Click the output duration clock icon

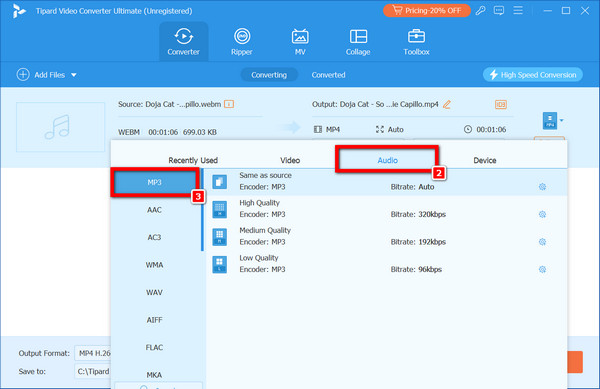click(x=468, y=129)
